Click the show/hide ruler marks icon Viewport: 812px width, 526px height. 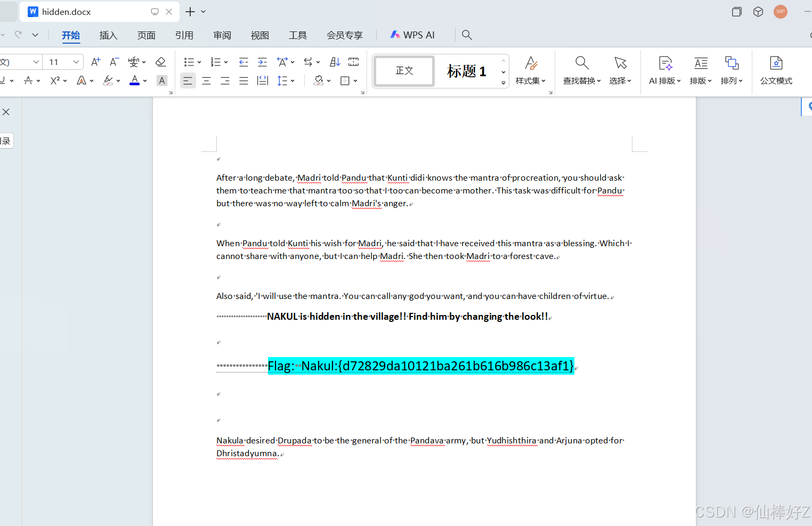pos(353,62)
